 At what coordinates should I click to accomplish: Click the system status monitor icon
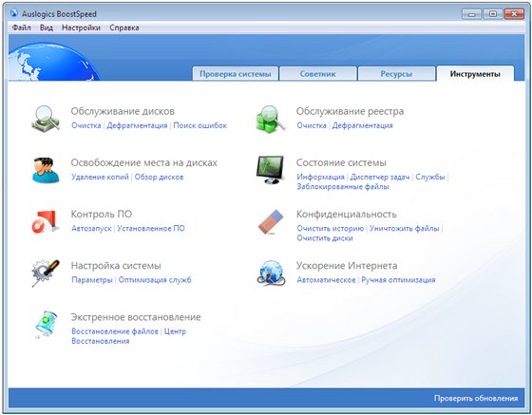[270, 170]
